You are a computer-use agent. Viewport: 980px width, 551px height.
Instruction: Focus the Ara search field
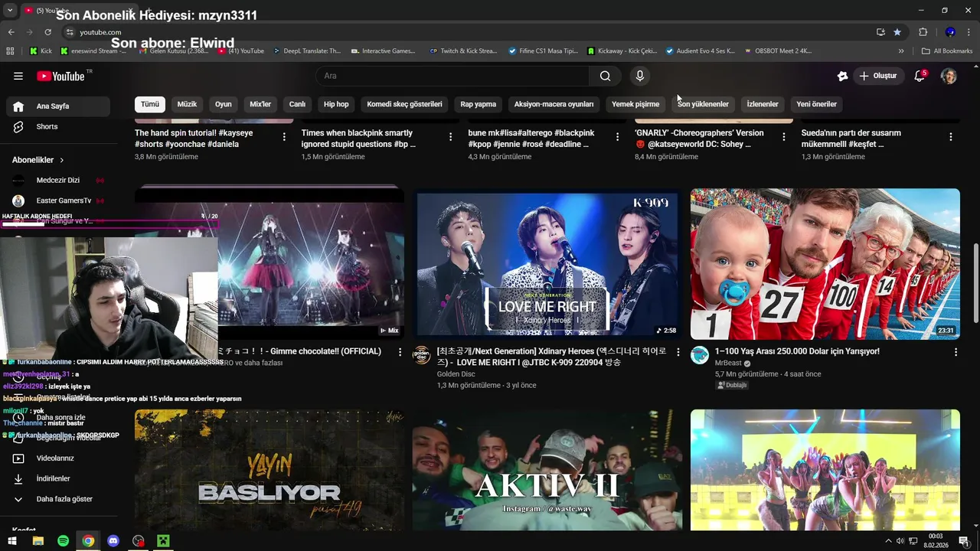tap(452, 76)
